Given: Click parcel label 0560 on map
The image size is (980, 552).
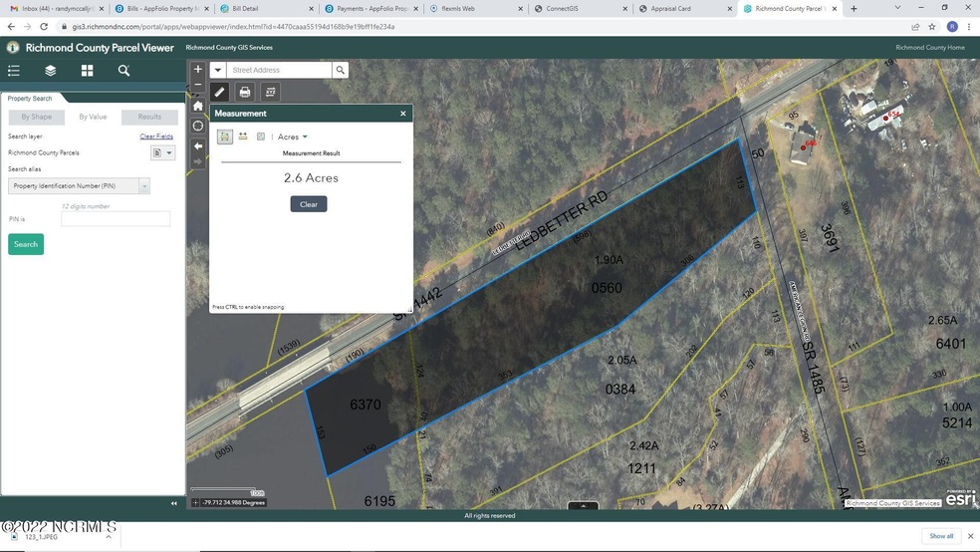Looking at the screenshot, I should (607, 288).
